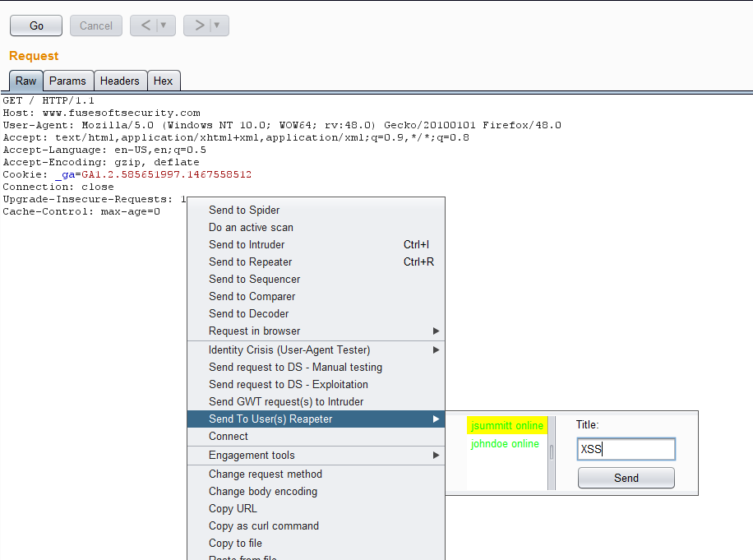Choose Copy to file

[x=316, y=544]
